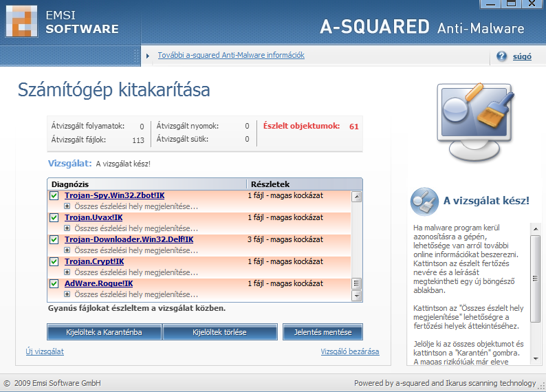The height and width of the screenshot is (392, 546).
Task: Click the magnifier icon beside 'A vizsgálat kész!'
Action: 424,202
